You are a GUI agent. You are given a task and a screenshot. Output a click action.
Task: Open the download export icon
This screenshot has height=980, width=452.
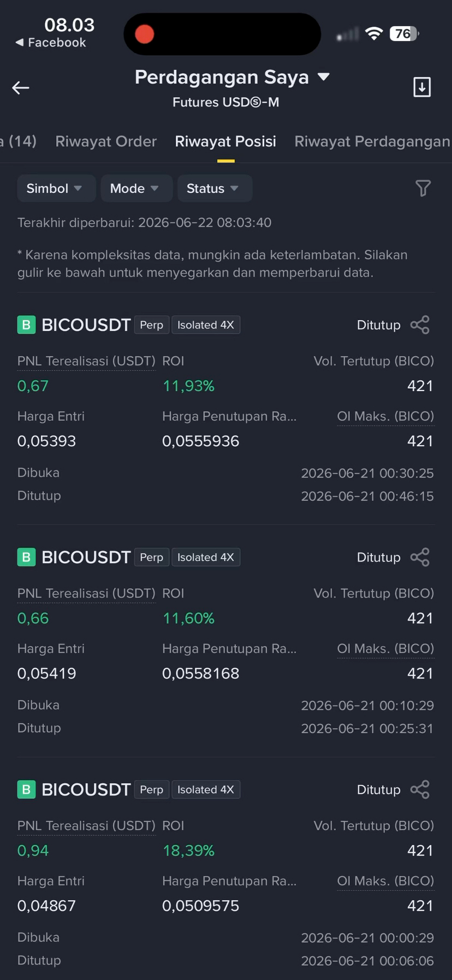[x=422, y=87]
